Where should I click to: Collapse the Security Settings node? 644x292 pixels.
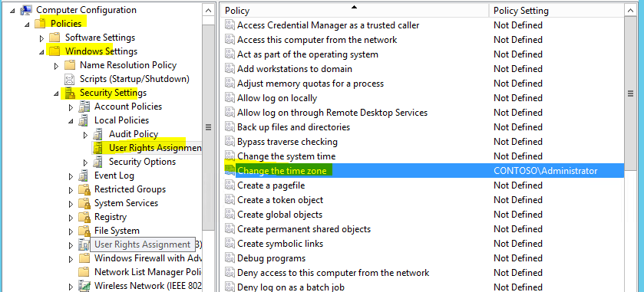(x=56, y=94)
